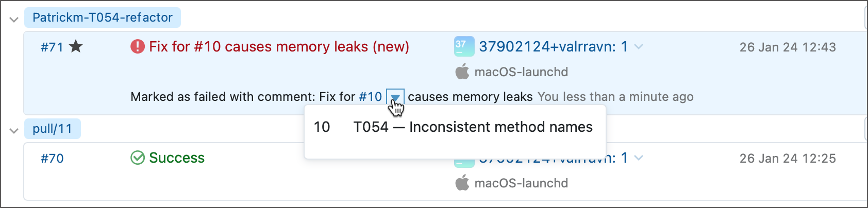868x208 pixels.
Task: Open changes by 37902124+valrravn in build #71
Action: point(553,47)
